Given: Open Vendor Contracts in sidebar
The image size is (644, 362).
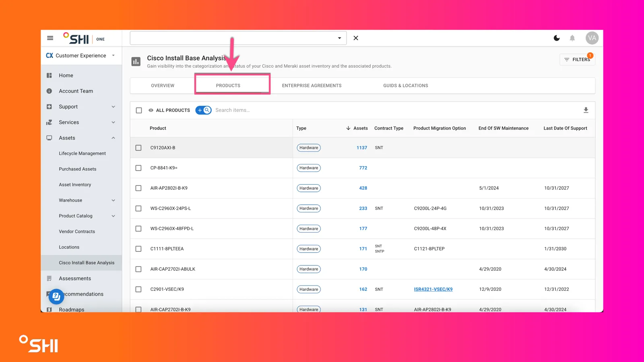Looking at the screenshot, I should pos(77,232).
